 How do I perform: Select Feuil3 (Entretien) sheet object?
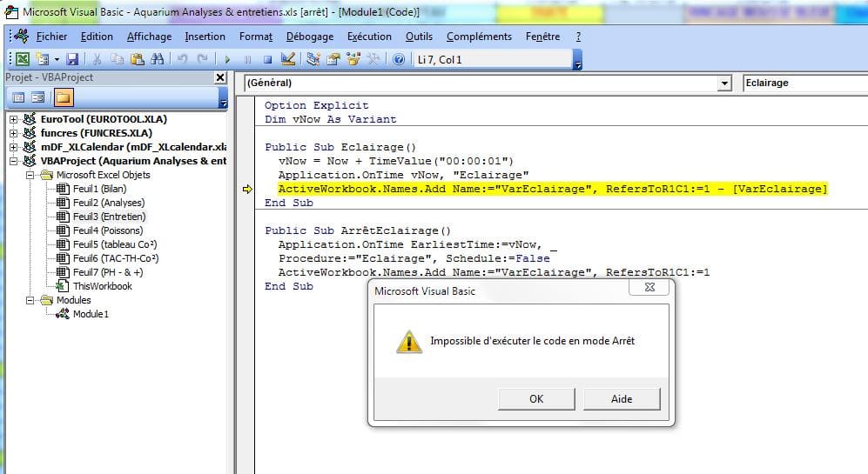pyautogui.click(x=109, y=217)
